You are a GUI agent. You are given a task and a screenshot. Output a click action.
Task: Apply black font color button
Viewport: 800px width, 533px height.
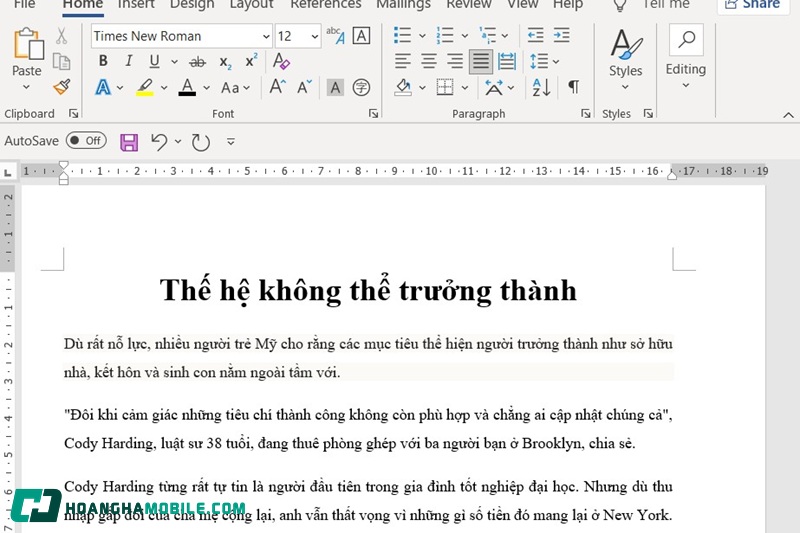pyautogui.click(x=187, y=87)
